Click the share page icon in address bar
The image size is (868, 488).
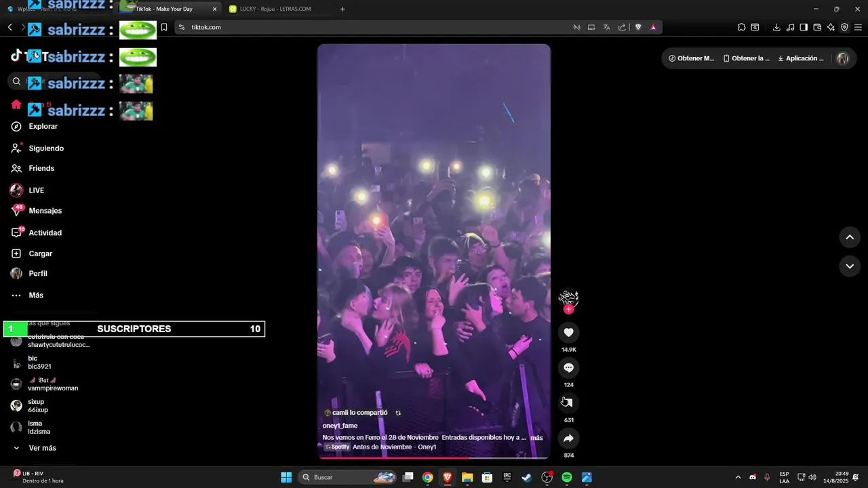click(622, 27)
